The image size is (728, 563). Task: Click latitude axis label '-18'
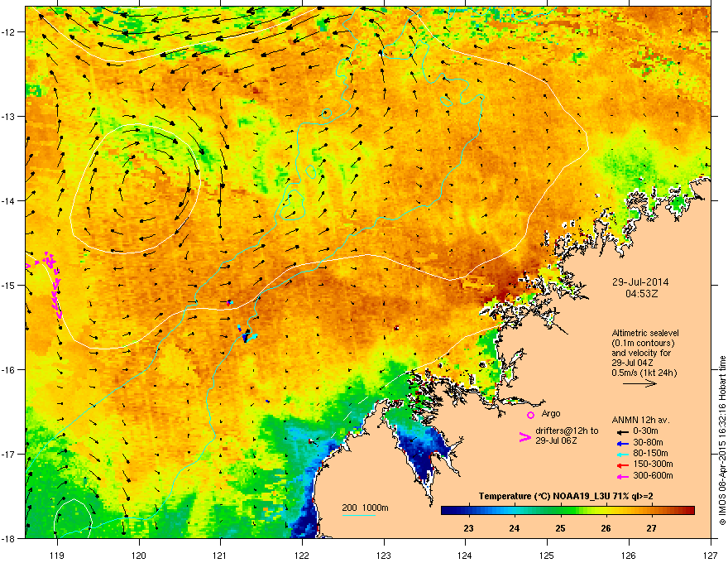coord(8,538)
